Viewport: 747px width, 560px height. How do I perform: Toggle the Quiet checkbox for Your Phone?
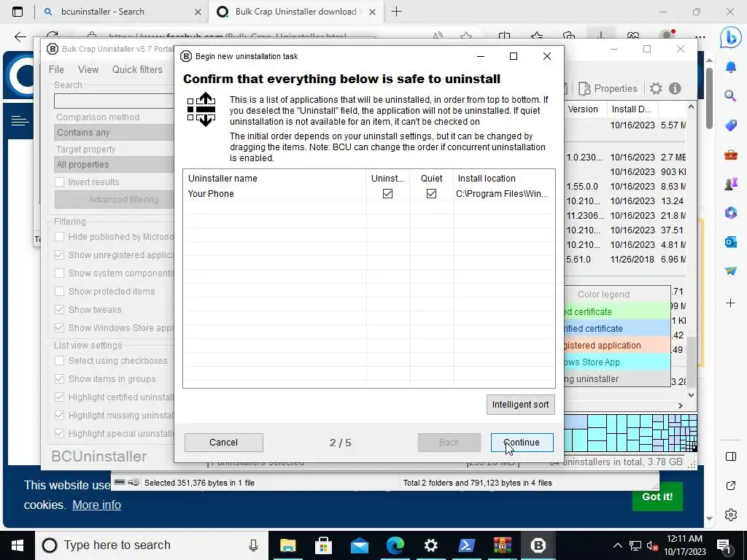click(x=431, y=194)
